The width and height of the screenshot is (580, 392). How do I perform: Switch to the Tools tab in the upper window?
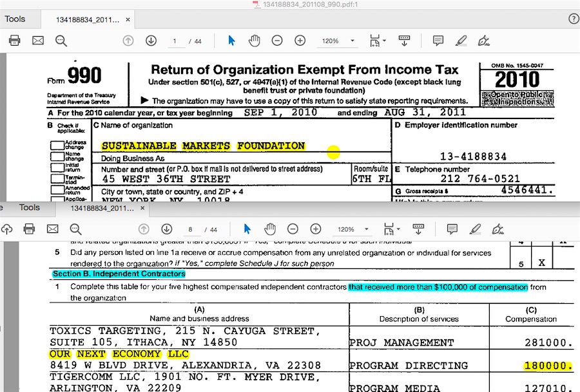point(15,19)
